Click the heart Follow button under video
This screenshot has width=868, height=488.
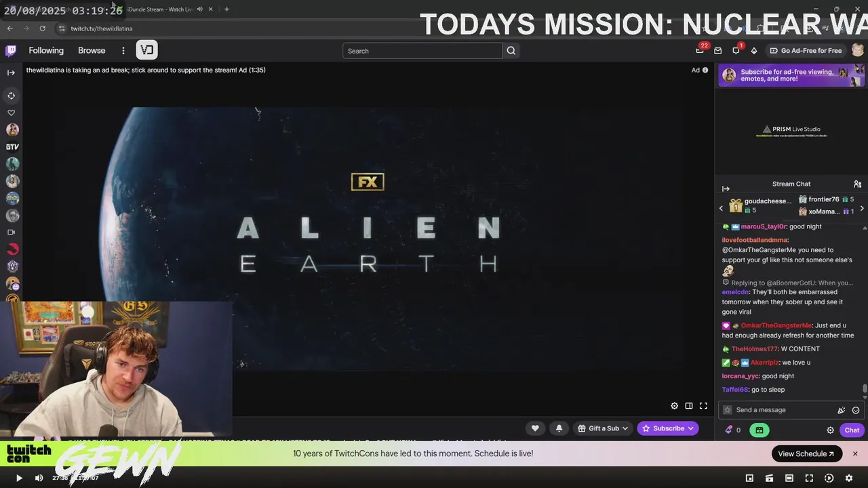click(535, 428)
